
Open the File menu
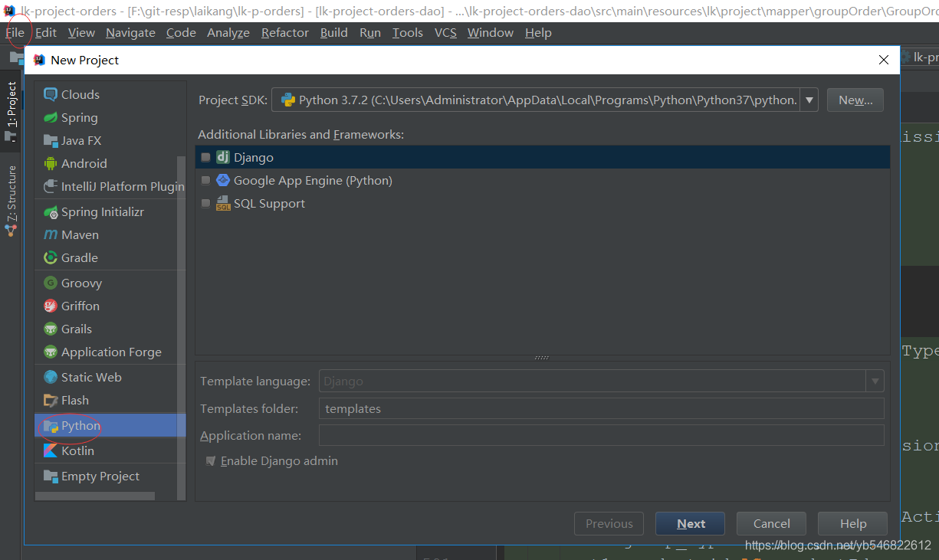click(15, 33)
